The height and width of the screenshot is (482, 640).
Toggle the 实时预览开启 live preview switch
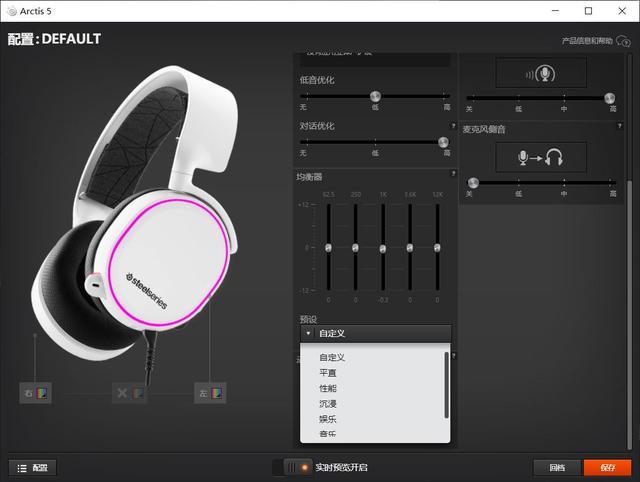pyautogui.click(x=292, y=467)
